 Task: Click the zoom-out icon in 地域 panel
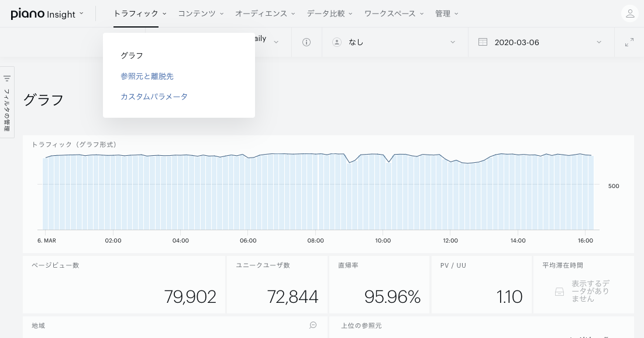pos(313,325)
